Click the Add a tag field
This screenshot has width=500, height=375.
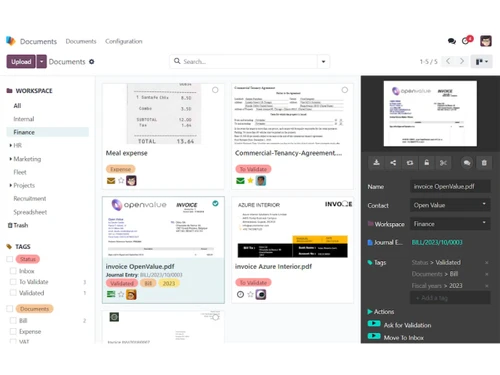[450, 298]
